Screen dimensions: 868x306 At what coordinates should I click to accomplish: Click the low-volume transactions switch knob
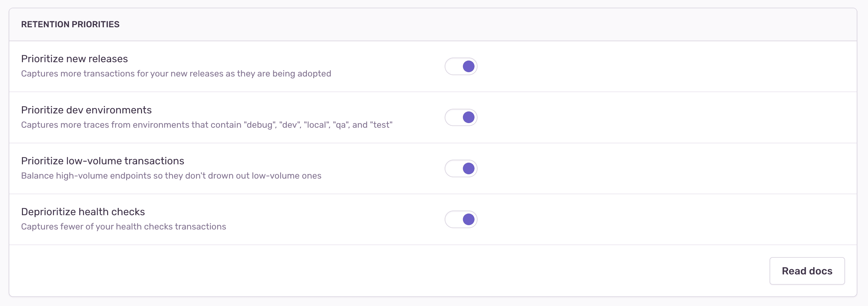click(x=469, y=168)
